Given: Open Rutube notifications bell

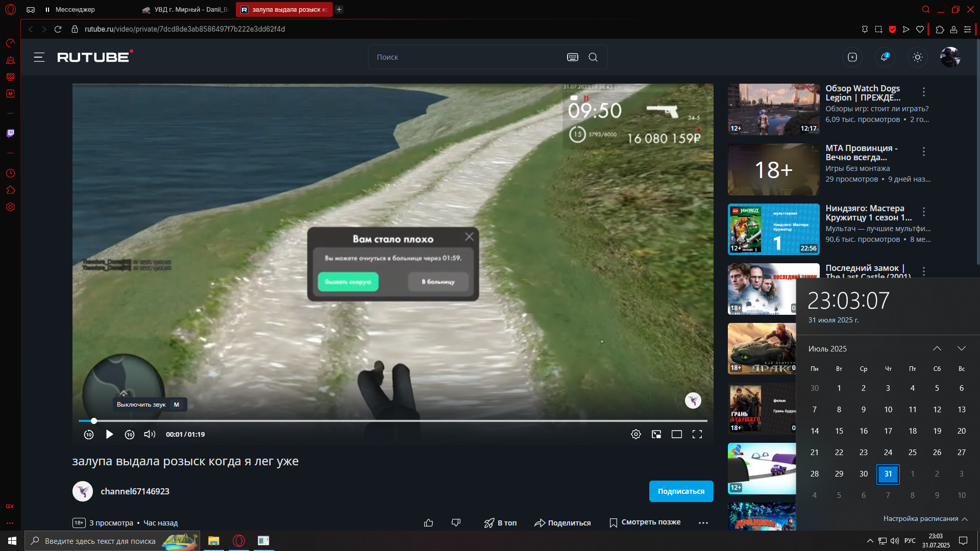Looking at the screenshot, I should coord(884,57).
